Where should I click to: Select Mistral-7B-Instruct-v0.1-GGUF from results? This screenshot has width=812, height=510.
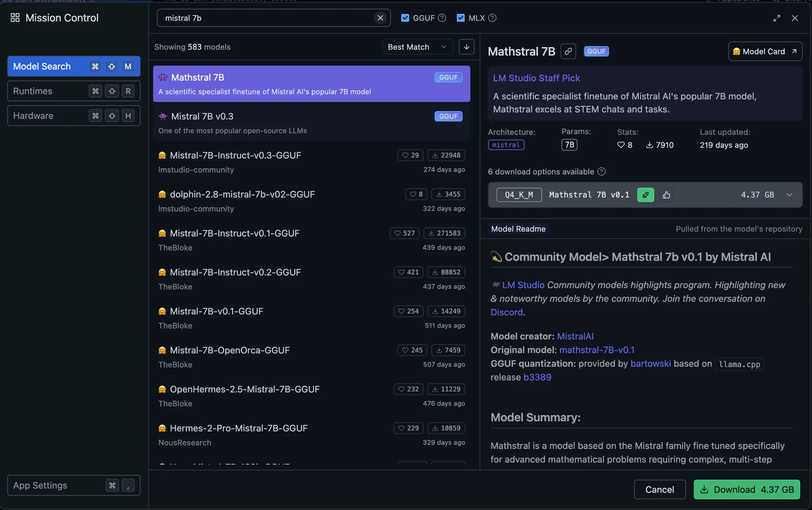click(312, 240)
